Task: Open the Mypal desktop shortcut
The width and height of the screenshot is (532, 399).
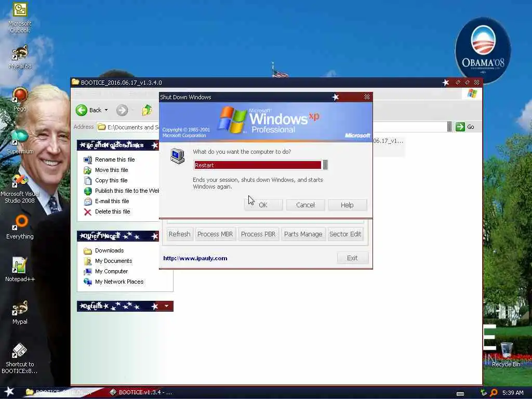Action: coord(20,312)
